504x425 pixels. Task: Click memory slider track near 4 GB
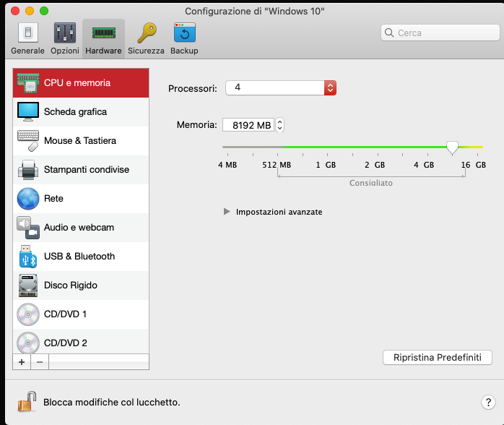tap(427, 147)
